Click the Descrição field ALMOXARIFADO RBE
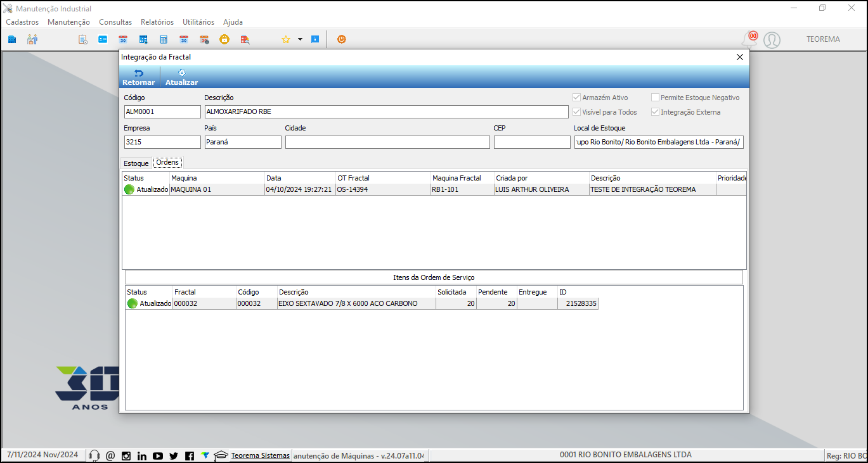The height and width of the screenshot is (463, 868). click(x=386, y=111)
